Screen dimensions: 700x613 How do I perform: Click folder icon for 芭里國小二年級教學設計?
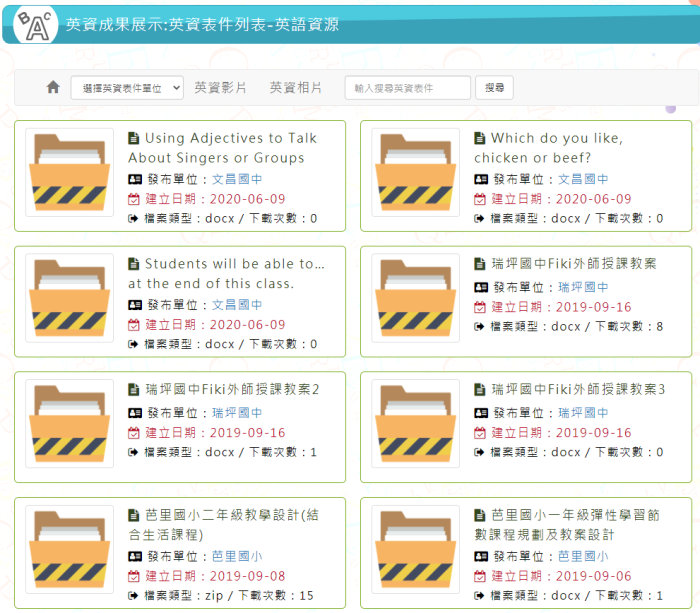[69, 549]
